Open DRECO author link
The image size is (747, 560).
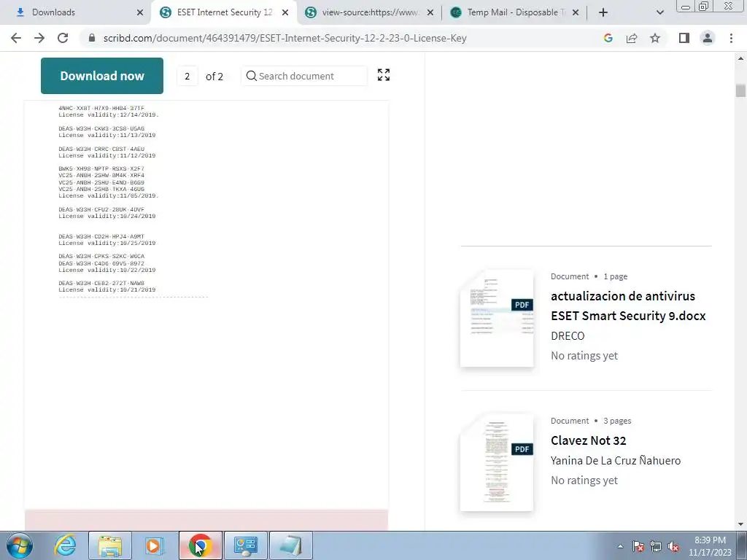point(568,335)
